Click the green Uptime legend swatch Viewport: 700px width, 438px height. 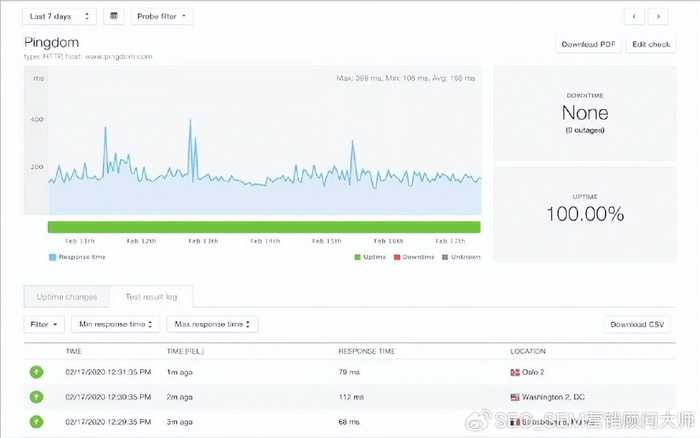(x=357, y=257)
